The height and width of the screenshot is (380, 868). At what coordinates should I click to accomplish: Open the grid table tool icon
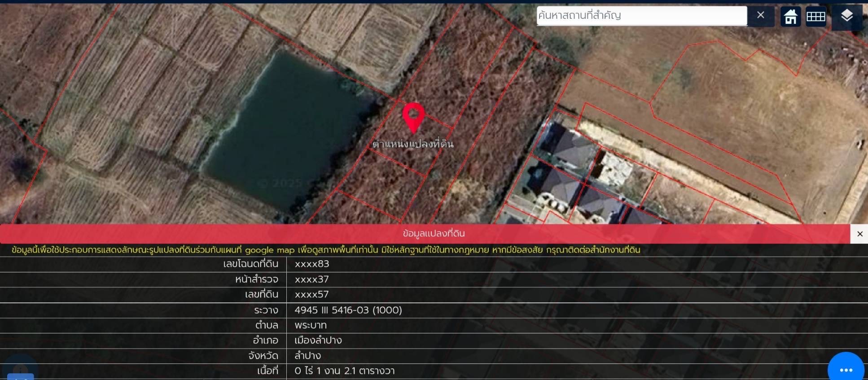click(x=815, y=17)
